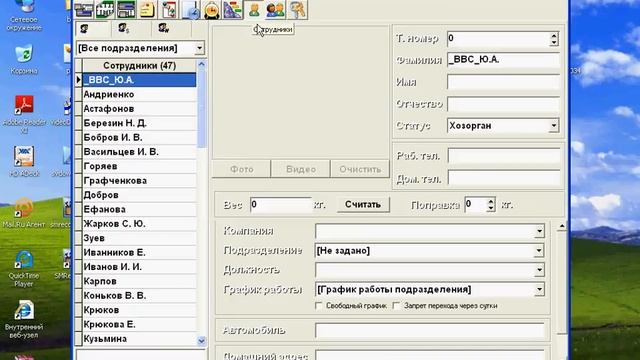640x360 pixels.
Task: Select employee Коньков В. В.
Action: [x=139, y=296]
